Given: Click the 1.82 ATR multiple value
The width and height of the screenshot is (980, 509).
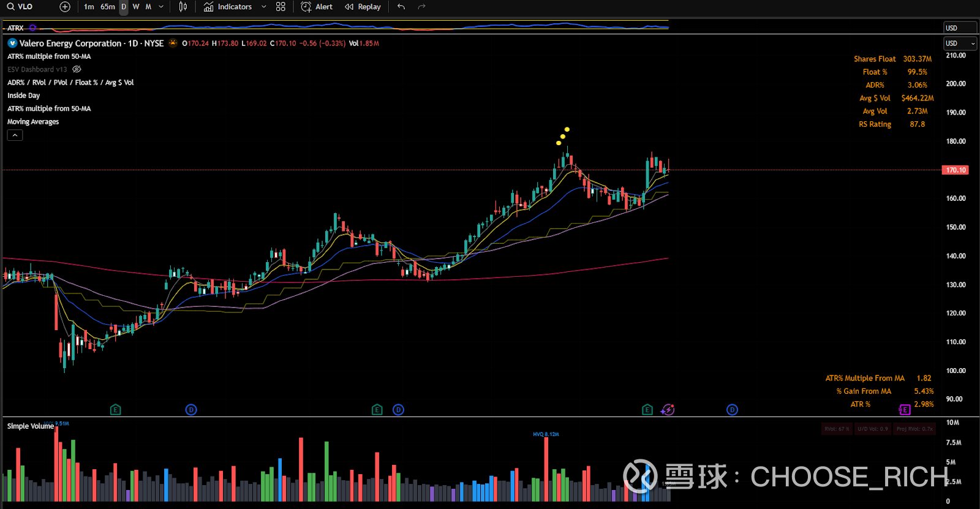Looking at the screenshot, I should point(924,379).
